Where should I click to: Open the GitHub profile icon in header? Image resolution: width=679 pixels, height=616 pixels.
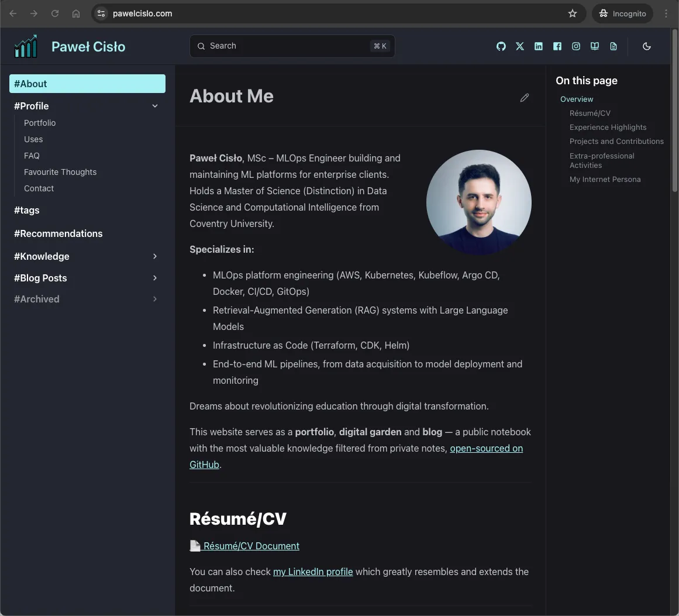501,46
